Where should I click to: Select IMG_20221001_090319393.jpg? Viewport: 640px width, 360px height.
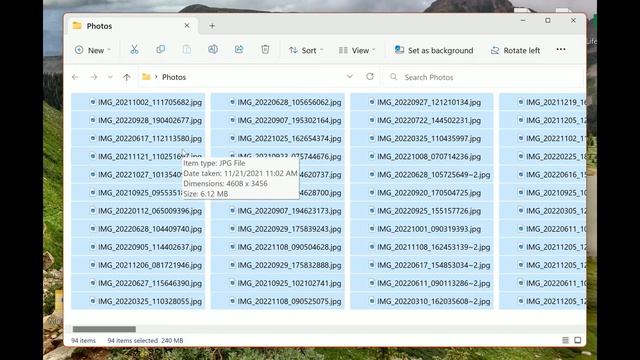422,229
